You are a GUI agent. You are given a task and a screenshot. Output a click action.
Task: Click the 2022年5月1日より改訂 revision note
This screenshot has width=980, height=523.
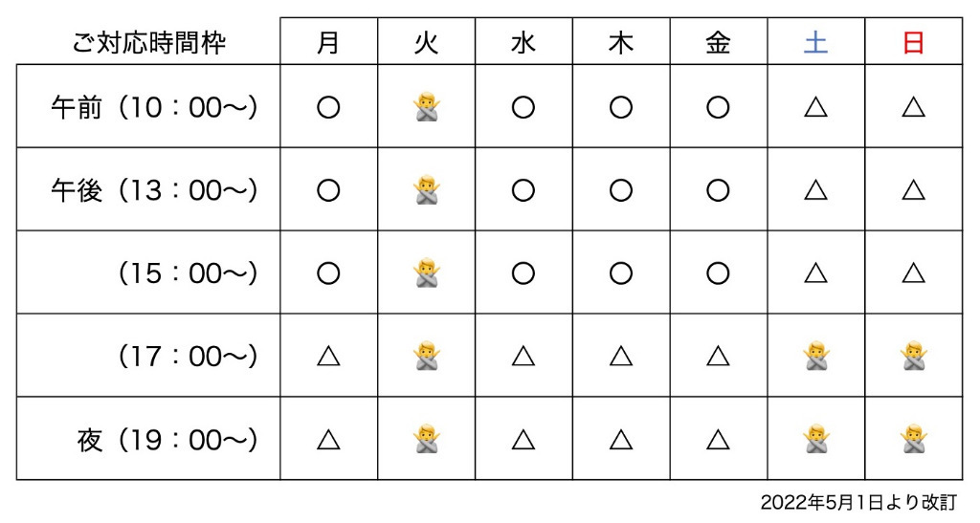[858, 502]
